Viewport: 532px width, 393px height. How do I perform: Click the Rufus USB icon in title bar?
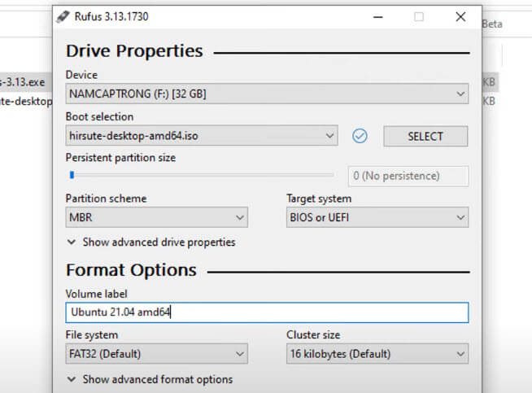point(63,16)
